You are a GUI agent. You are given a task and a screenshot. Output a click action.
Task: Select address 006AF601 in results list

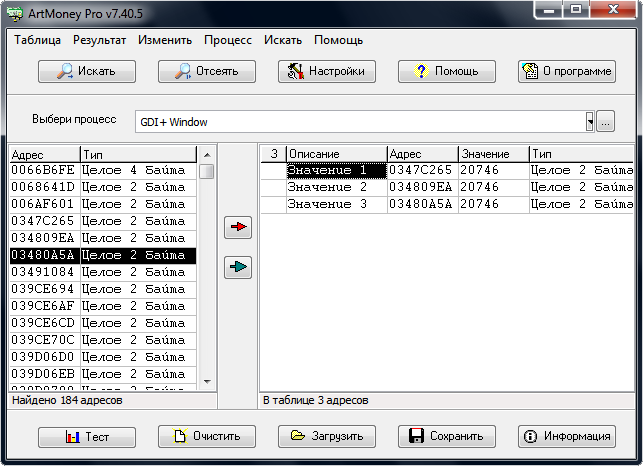43,204
